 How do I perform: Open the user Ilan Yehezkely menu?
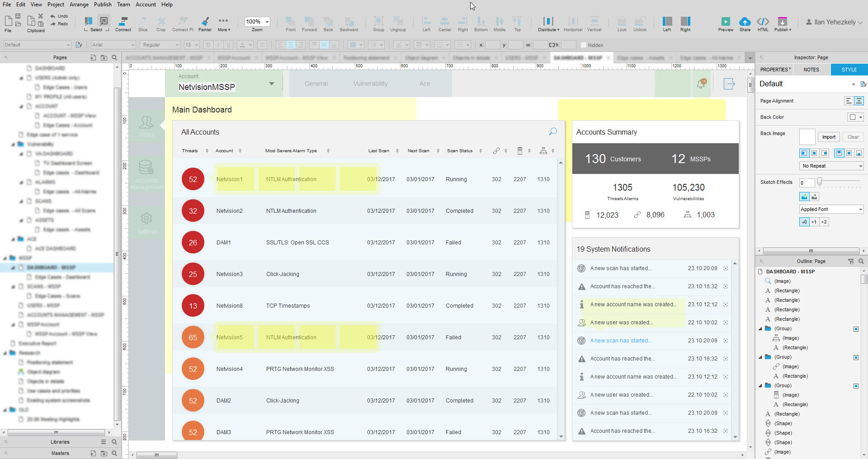coord(834,22)
